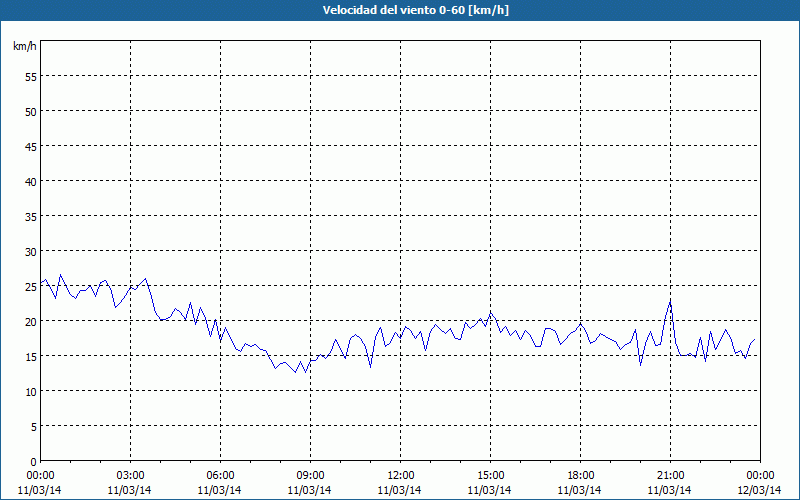Viewport: 800px width, 500px height.
Task: Select the '11/03/14' date under 06:00
Action: 219,490
